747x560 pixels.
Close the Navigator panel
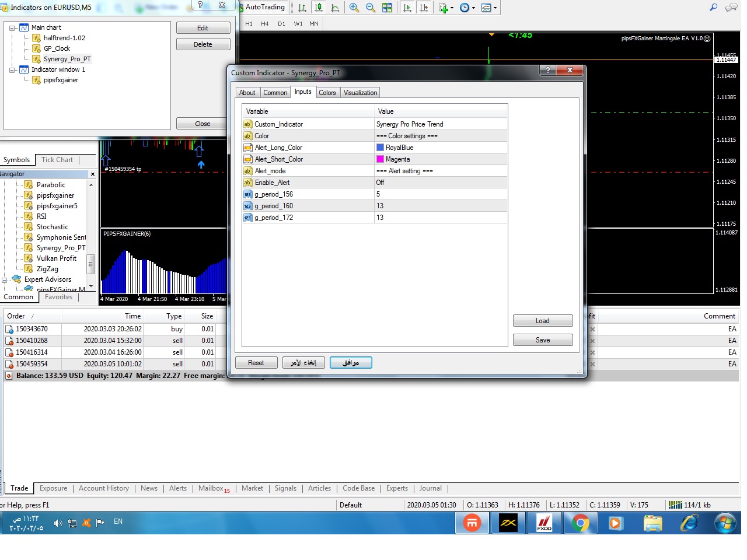[x=92, y=174]
